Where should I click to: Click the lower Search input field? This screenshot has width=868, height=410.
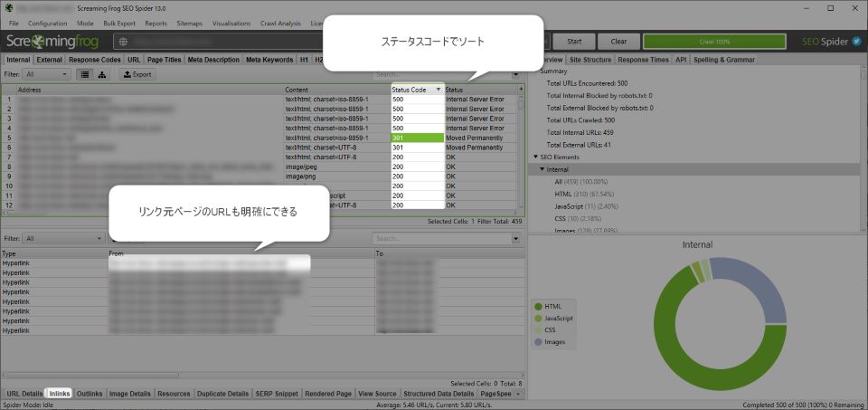tap(442, 238)
